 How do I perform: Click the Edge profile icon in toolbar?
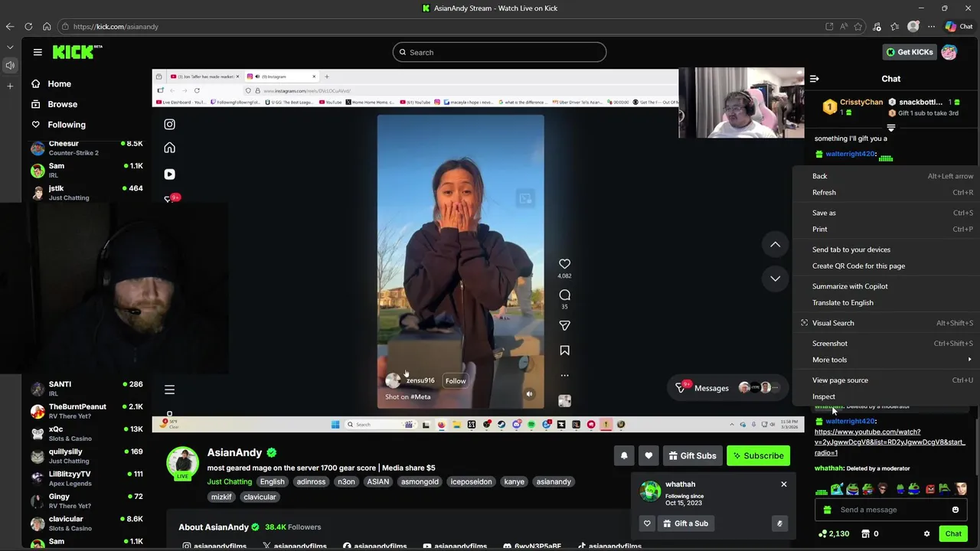click(x=913, y=27)
